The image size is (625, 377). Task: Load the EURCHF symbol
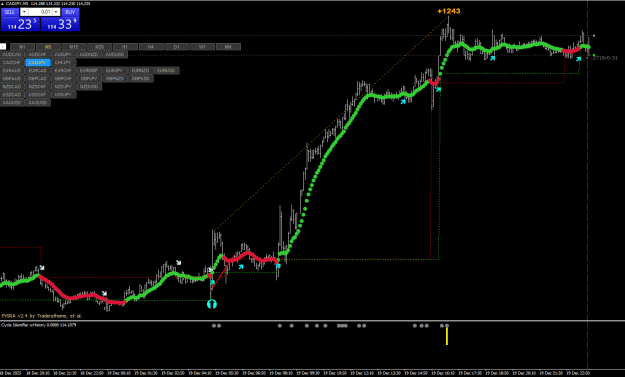pos(63,71)
